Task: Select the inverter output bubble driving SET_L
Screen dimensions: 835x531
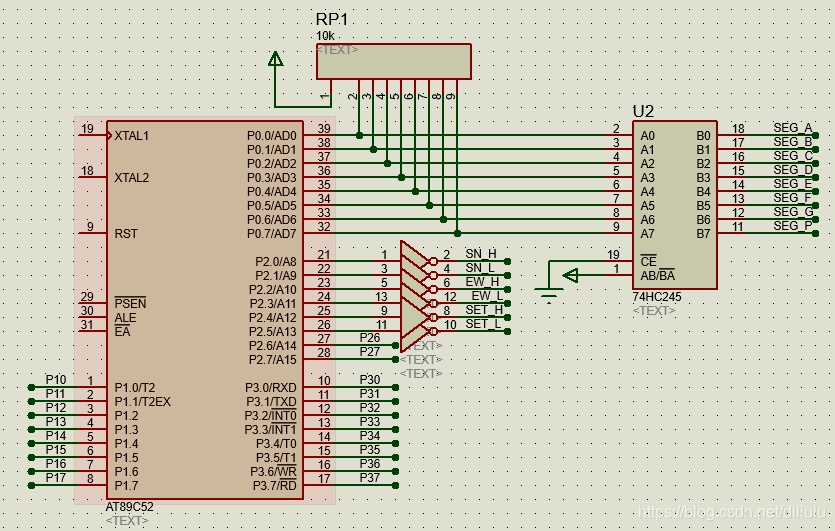Action: click(433, 331)
